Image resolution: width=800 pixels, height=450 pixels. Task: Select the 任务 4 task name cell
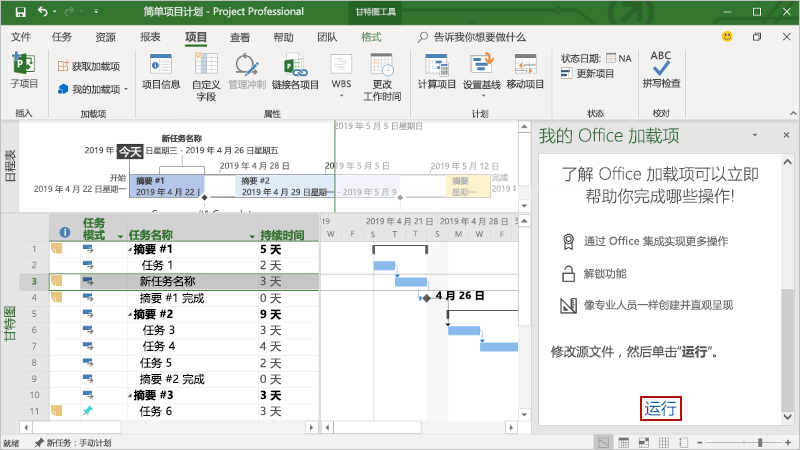[x=193, y=346]
